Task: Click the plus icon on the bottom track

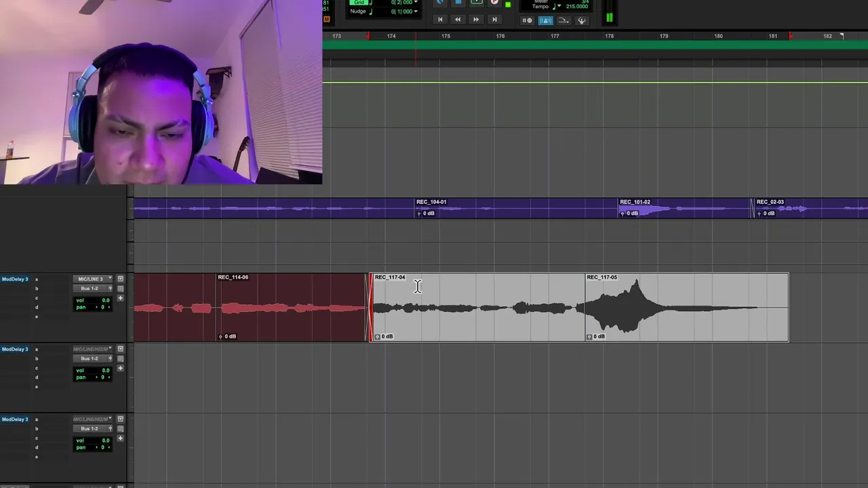Action: point(121,439)
